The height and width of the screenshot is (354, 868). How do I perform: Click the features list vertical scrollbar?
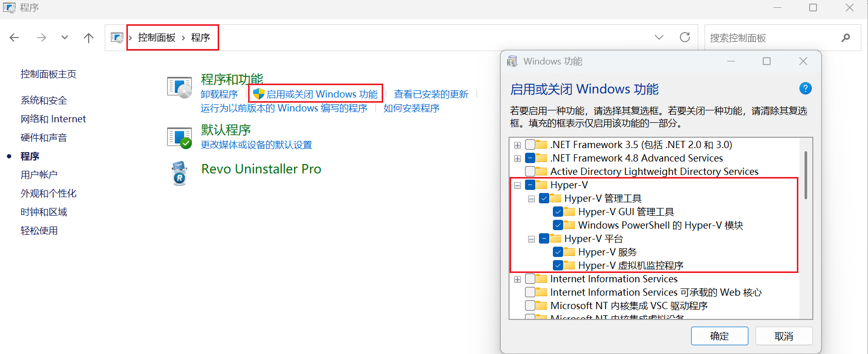pos(806,175)
